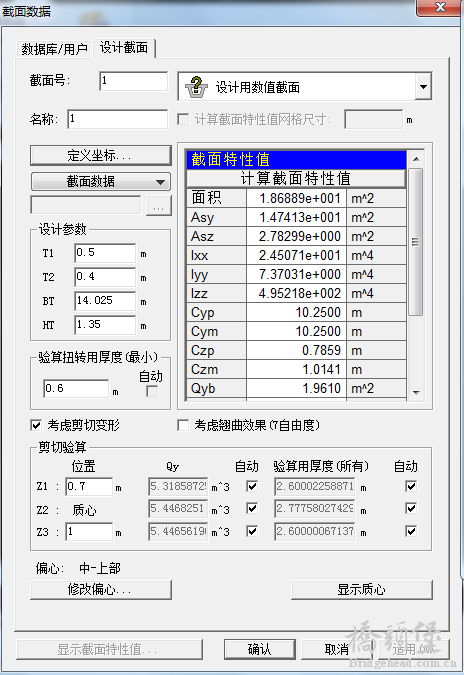Select the Asy value 1.47413e+001
Screen dimensions: 464x675
point(296,217)
